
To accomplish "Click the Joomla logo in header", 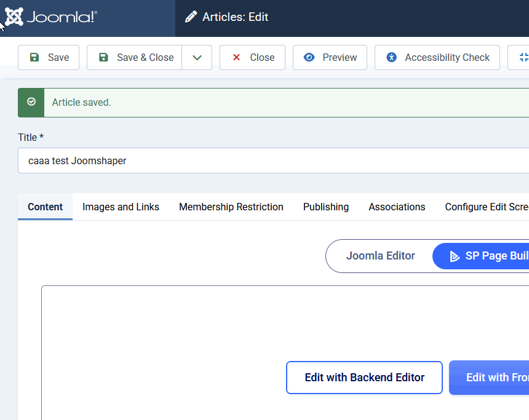I will coord(50,17).
